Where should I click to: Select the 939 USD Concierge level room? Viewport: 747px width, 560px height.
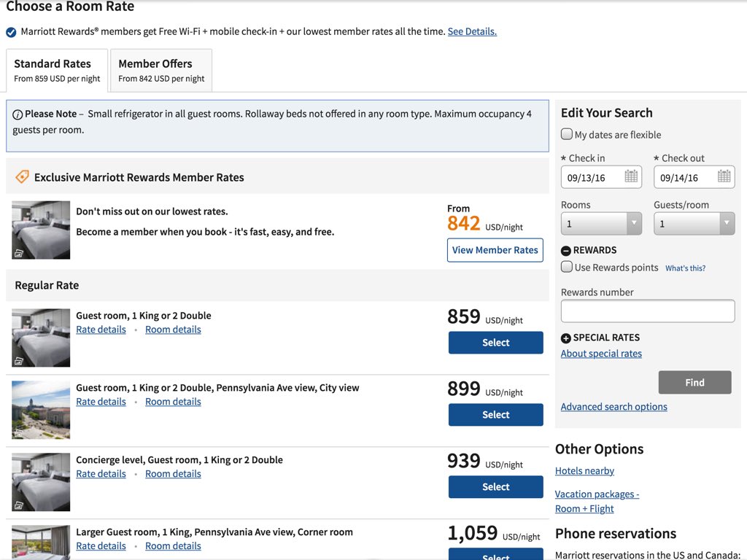495,486
